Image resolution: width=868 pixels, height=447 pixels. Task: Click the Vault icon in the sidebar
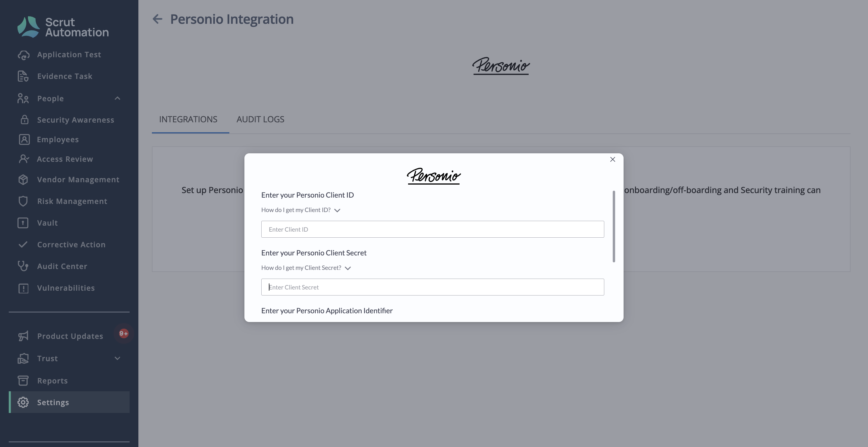click(23, 223)
